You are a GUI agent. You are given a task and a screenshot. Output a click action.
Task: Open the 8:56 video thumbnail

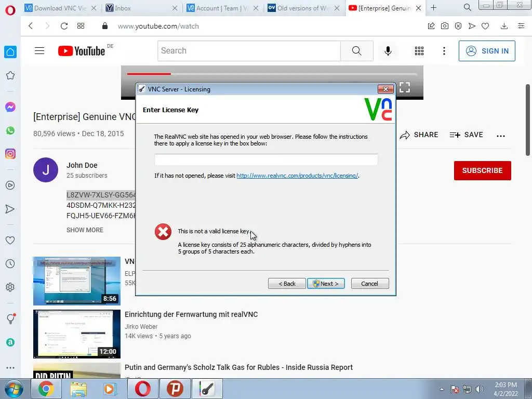[x=77, y=281]
